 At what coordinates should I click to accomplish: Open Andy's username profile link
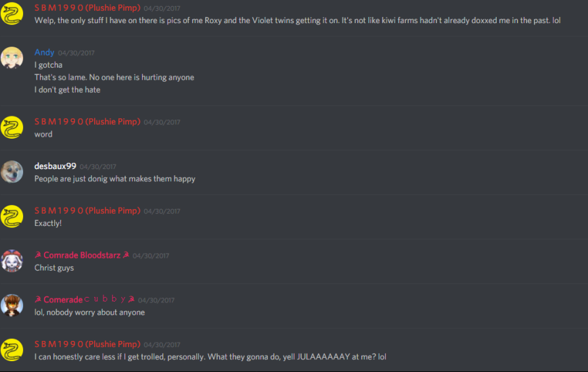coord(44,53)
